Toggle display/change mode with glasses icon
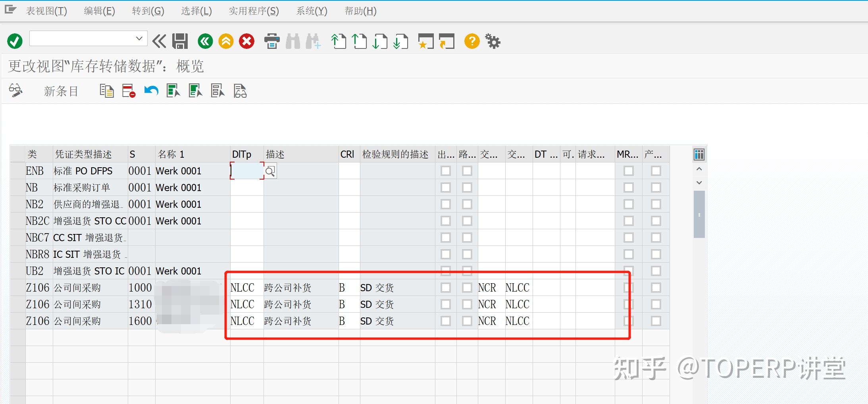The image size is (868, 404). (x=16, y=91)
